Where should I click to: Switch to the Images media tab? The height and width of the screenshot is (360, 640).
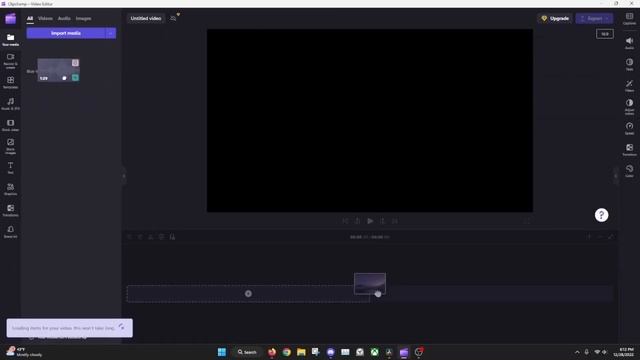(83, 18)
